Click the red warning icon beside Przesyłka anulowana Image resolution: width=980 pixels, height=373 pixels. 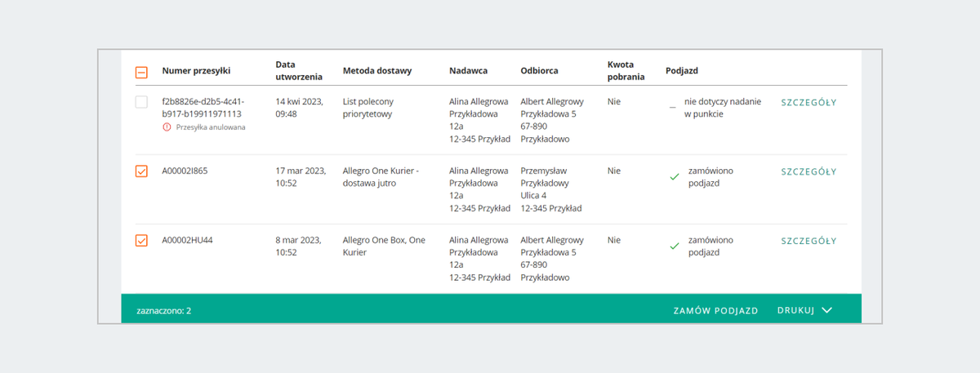pyautogui.click(x=167, y=127)
